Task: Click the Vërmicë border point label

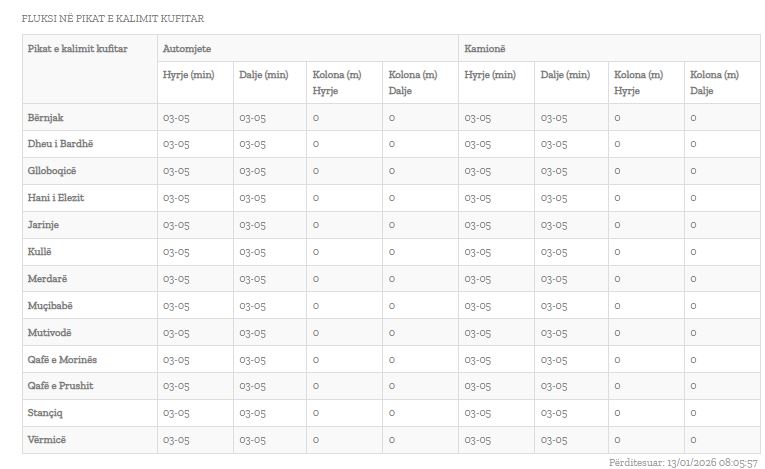Action: tap(46, 440)
